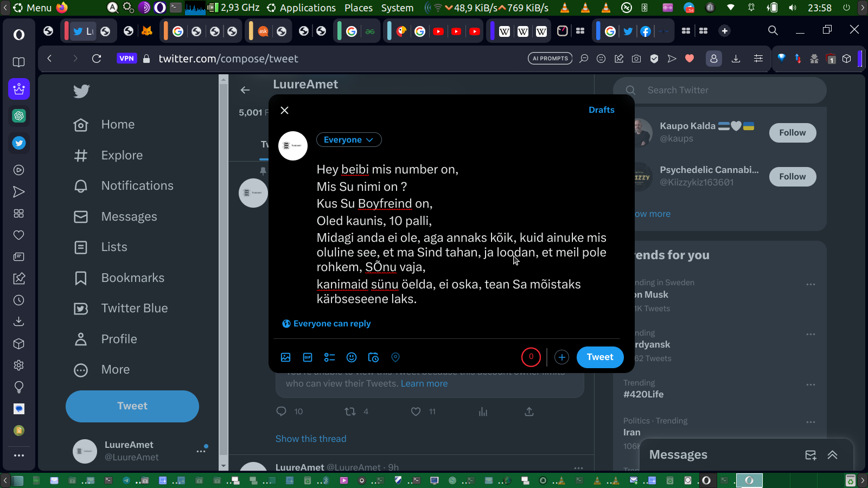Schedule the tweet with calendar icon
This screenshot has width=868, height=488.
point(373,357)
